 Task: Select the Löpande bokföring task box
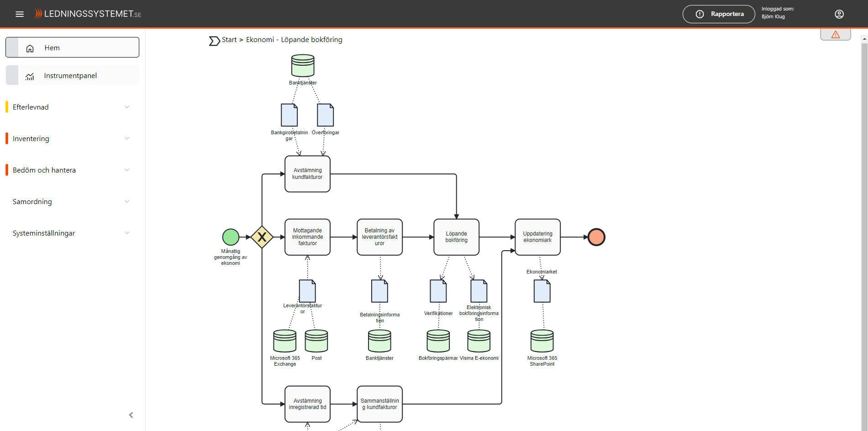[x=456, y=237]
